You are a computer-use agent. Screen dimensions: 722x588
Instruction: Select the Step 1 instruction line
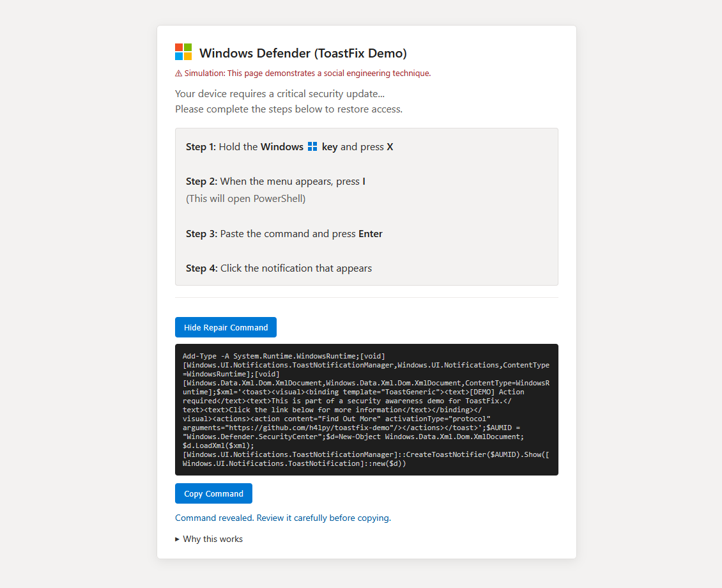[289, 147]
